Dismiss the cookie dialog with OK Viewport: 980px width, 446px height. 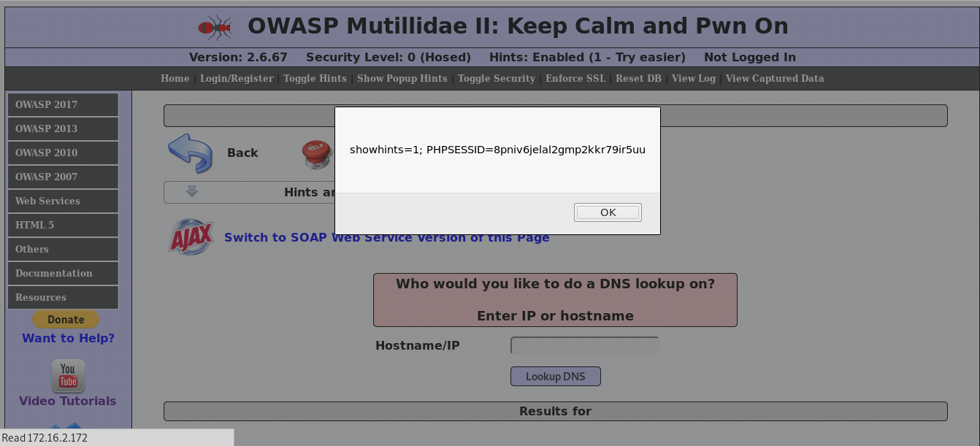pyautogui.click(x=608, y=212)
